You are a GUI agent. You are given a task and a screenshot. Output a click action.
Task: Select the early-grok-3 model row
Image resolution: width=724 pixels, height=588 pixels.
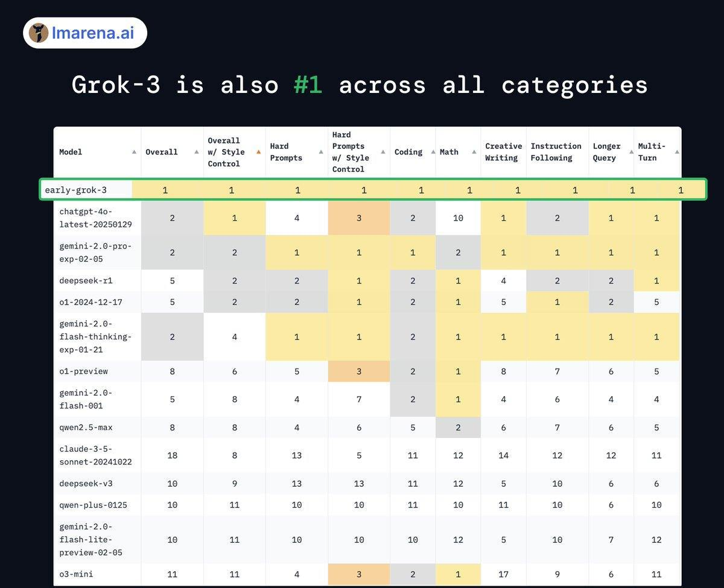click(373, 189)
